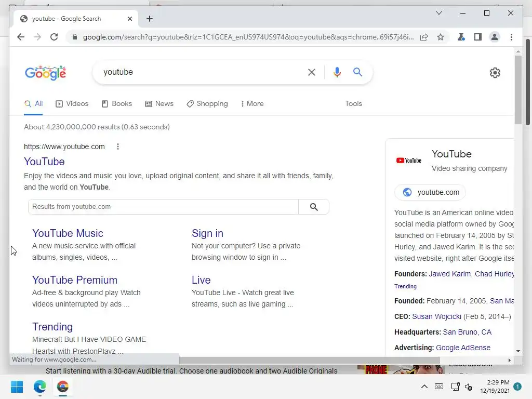
Task: Click the small Trending link in panel
Action: [x=405, y=286]
